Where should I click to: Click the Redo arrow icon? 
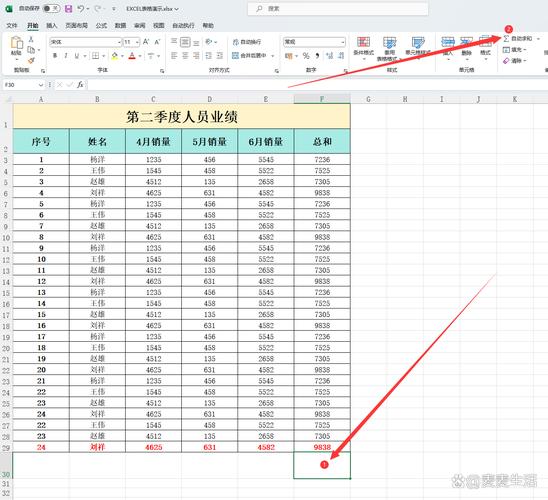(98, 9)
